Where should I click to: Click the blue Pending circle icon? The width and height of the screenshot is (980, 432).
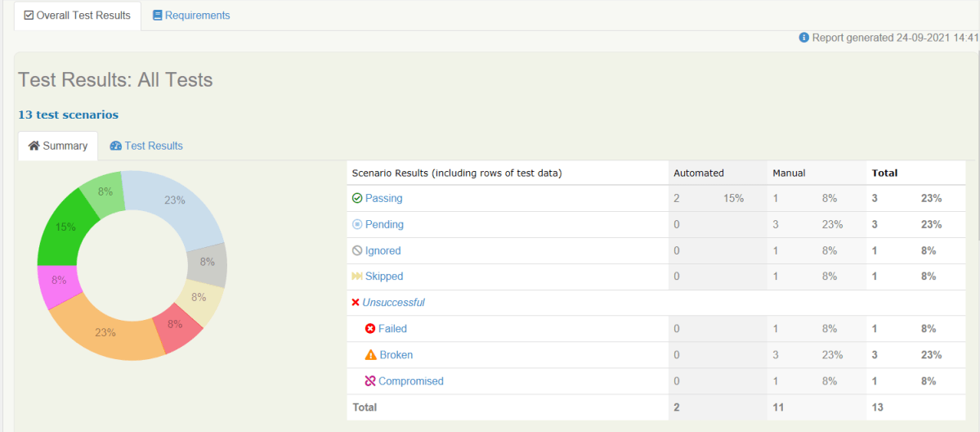pyautogui.click(x=356, y=224)
